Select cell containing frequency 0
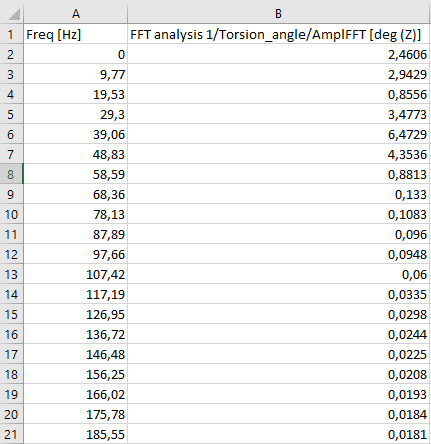 76,54
